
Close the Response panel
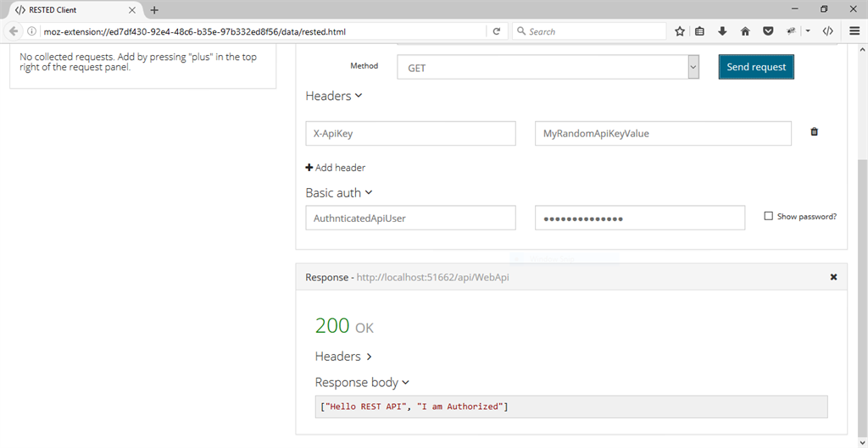click(x=833, y=277)
